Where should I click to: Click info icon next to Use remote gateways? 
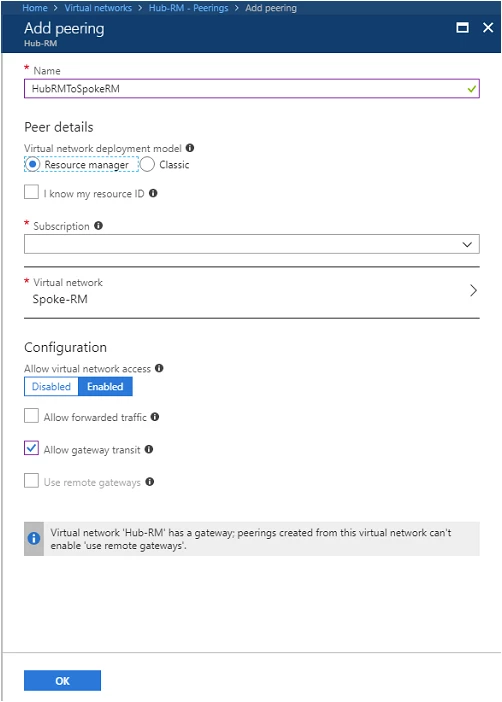point(150,482)
